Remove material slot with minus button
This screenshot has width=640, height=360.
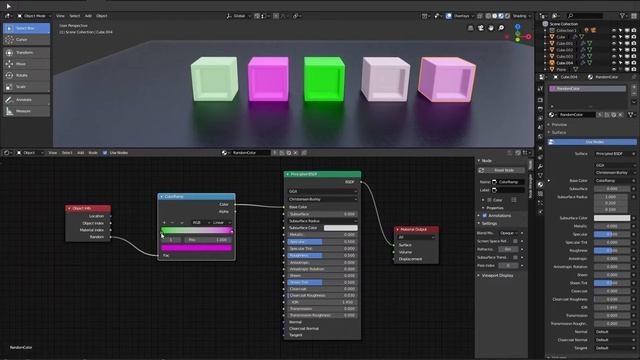pos(634,94)
